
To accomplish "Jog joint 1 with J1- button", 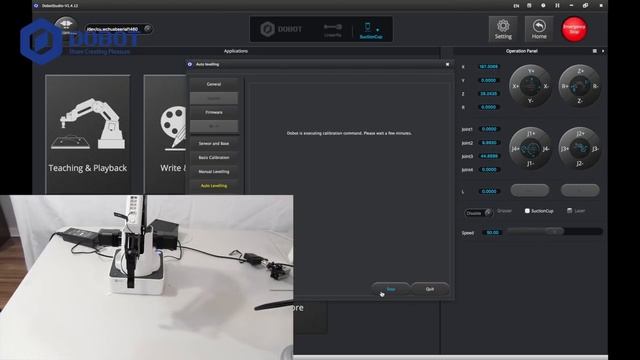I will click(531, 164).
